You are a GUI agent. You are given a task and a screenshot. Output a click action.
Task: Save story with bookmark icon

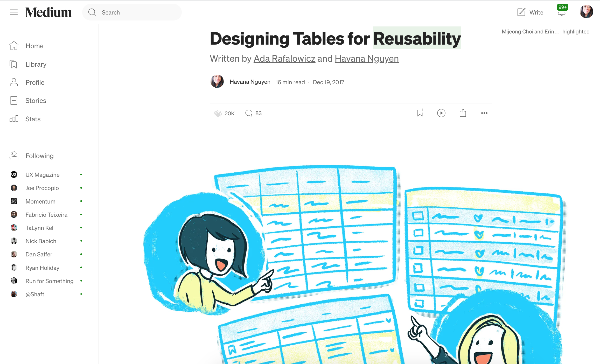pos(420,113)
